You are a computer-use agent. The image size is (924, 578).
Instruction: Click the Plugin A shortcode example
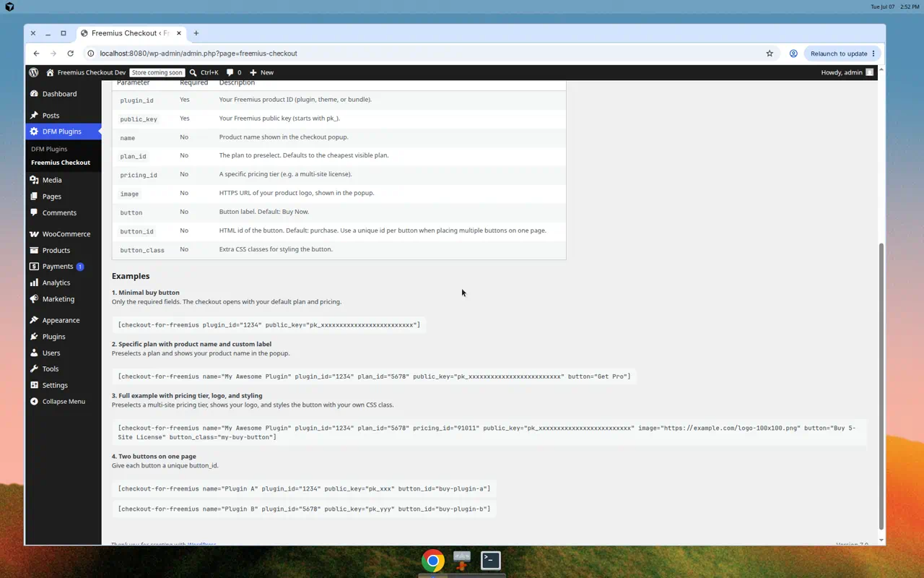click(304, 488)
